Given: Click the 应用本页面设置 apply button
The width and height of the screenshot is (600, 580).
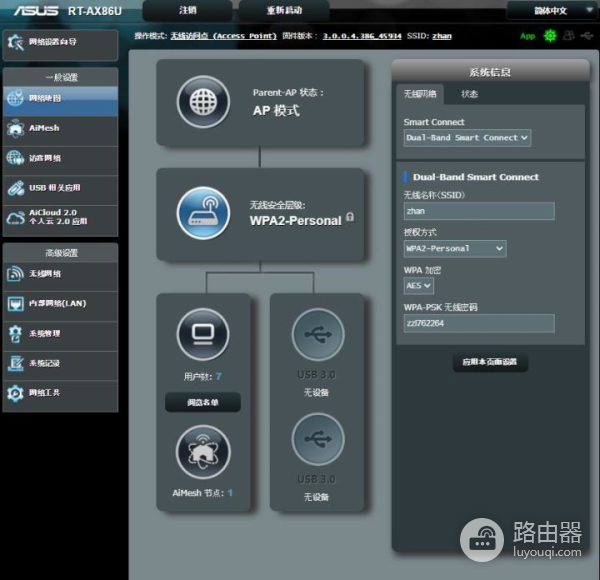Looking at the screenshot, I should pyautogui.click(x=489, y=362).
